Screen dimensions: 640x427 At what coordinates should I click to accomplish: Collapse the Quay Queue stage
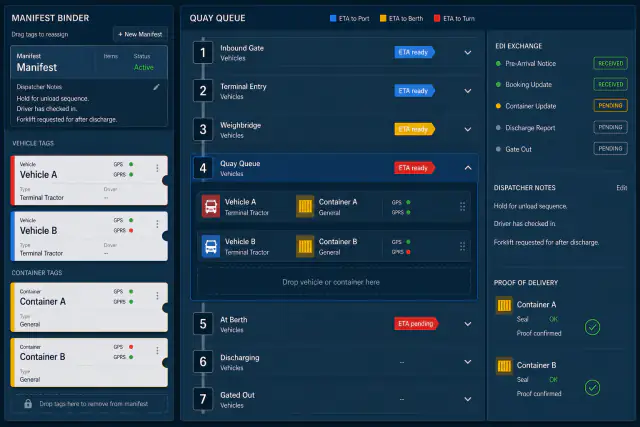coord(468,168)
